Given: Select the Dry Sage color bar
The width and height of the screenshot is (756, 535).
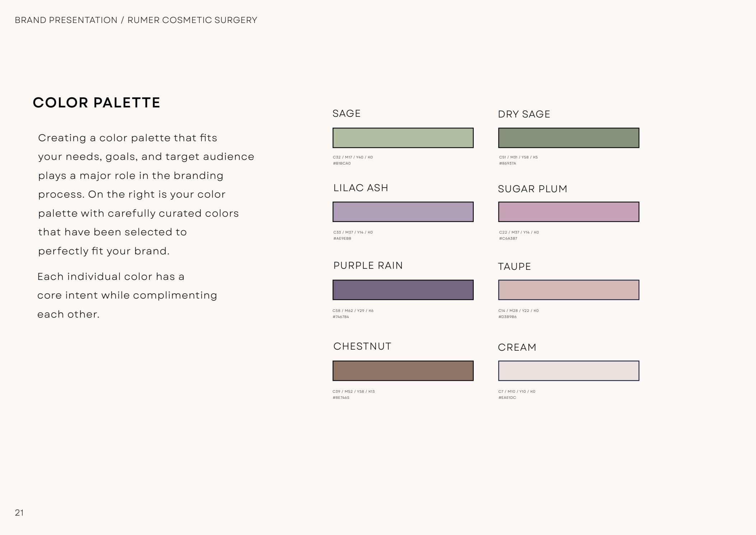Looking at the screenshot, I should (569, 138).
